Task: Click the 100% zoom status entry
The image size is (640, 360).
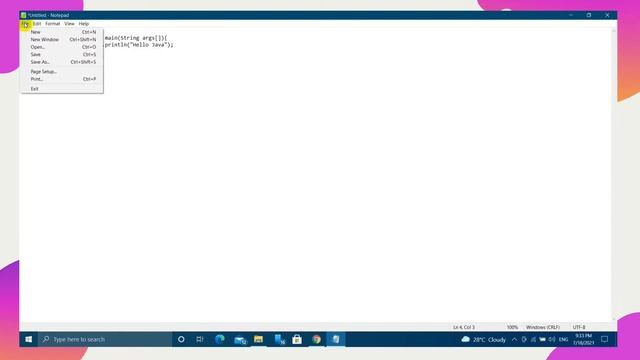Action: click(512, 327)
